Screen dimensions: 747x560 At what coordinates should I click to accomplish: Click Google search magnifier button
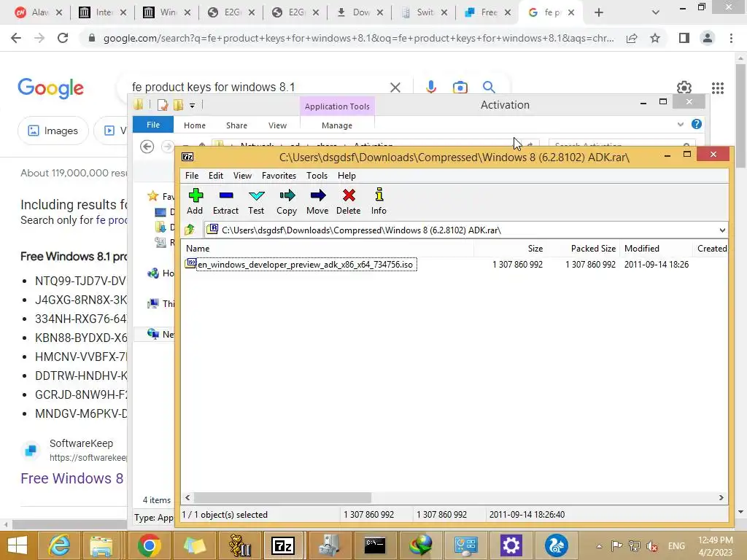coord(489,87)
